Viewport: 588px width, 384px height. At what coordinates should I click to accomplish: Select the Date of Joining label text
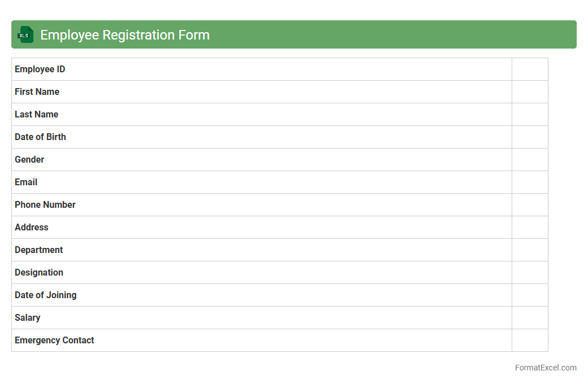46,295
